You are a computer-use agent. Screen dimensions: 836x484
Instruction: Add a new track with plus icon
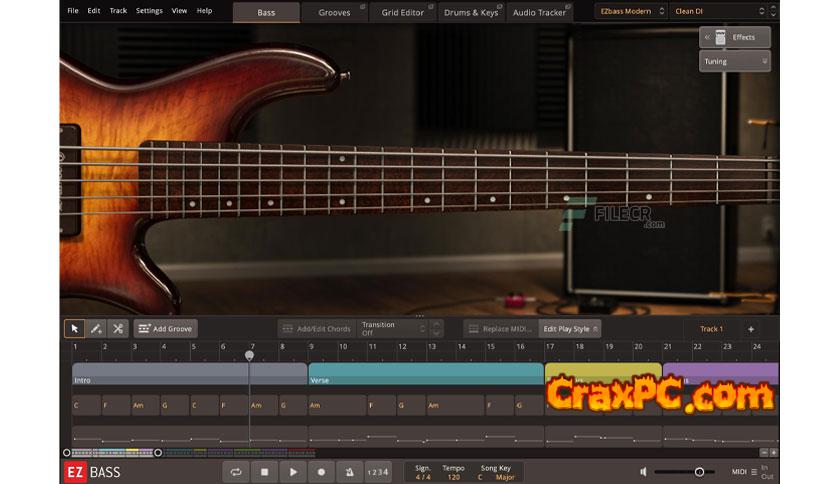(x=751, y=329)
